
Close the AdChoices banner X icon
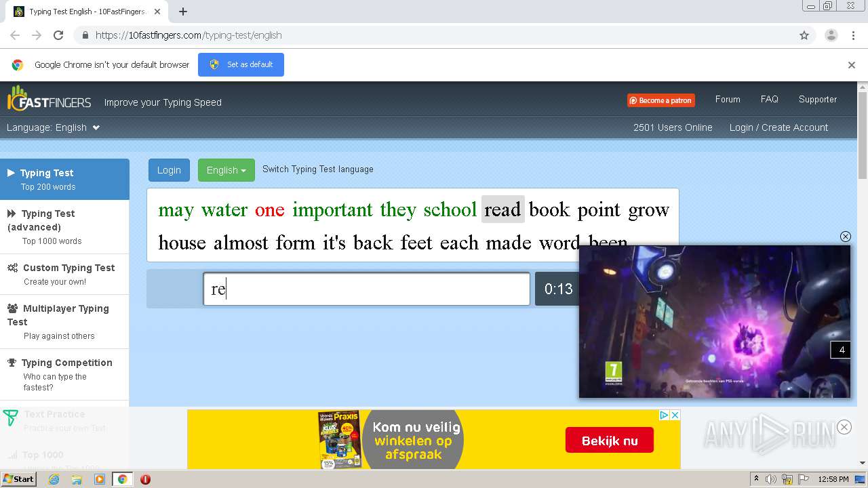click(675, 415)
